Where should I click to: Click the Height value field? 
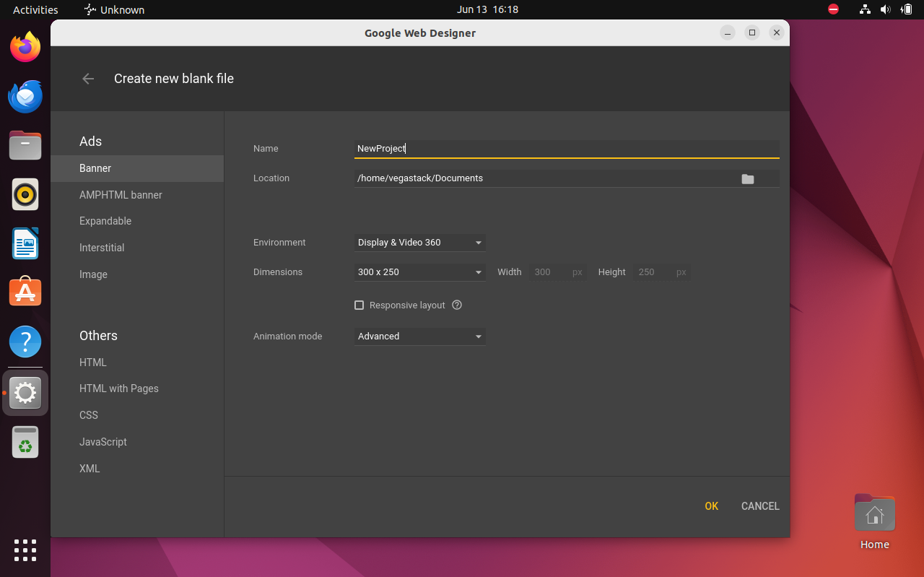pyautogui.click(x=662, y=272)
